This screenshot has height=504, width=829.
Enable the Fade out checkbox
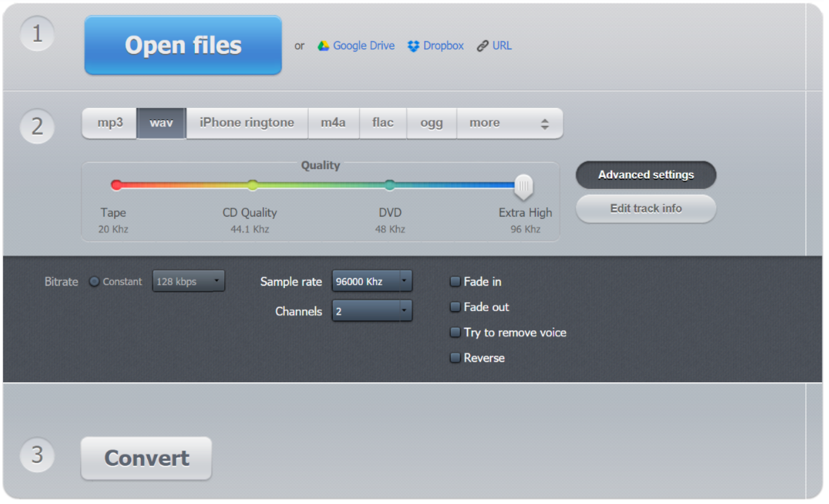455,307
